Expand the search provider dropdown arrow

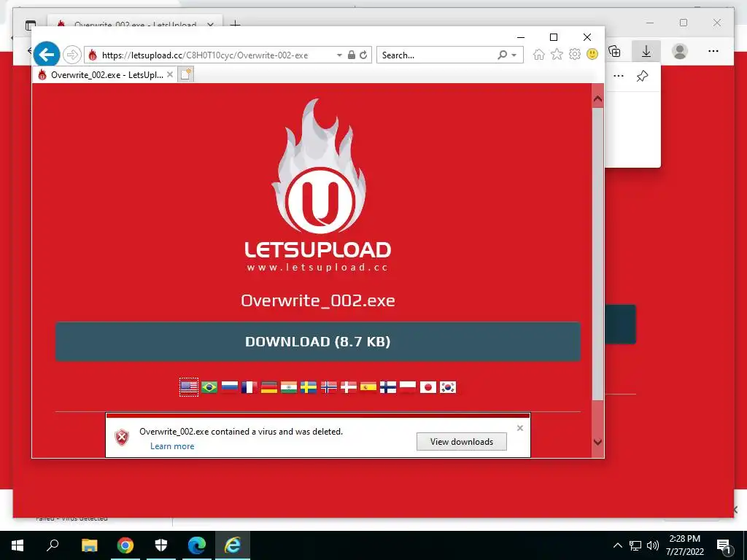point(514,55)
